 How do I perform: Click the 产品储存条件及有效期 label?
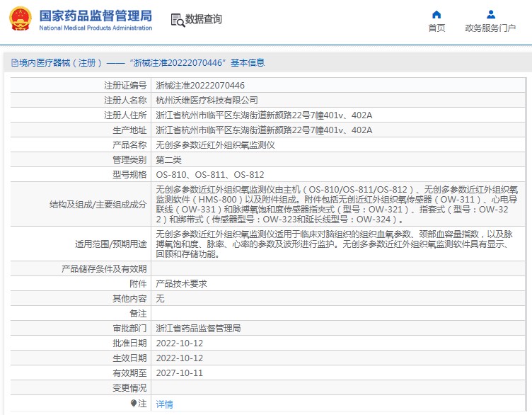click(x=104, y=268)
